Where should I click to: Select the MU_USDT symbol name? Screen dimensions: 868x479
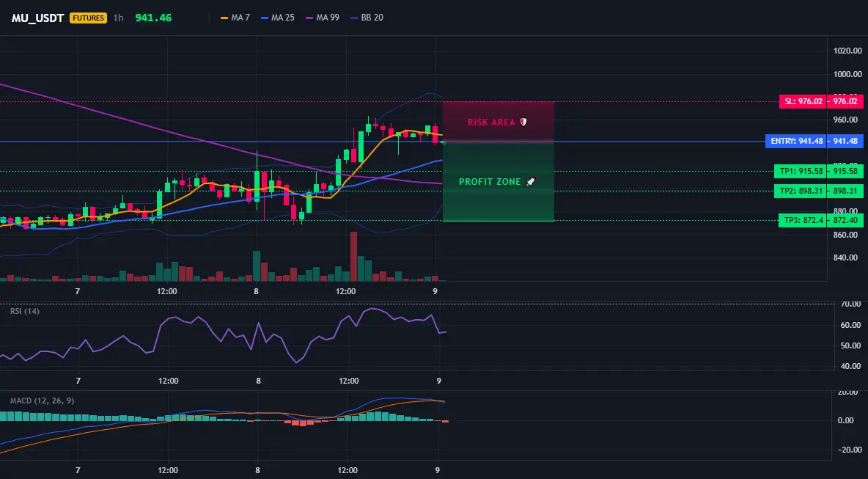[37, 18]
